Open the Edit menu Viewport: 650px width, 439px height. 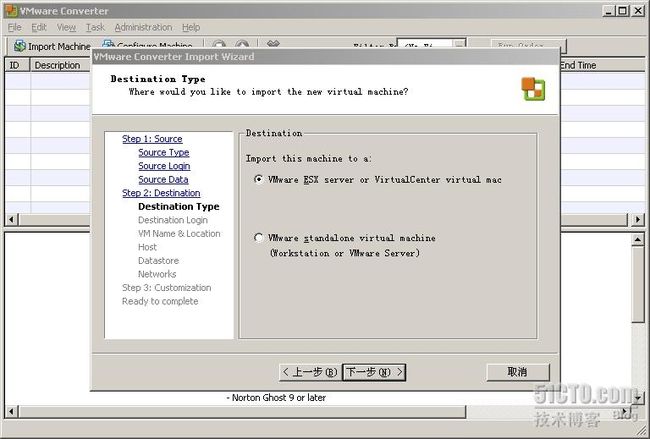coord(39,27)
